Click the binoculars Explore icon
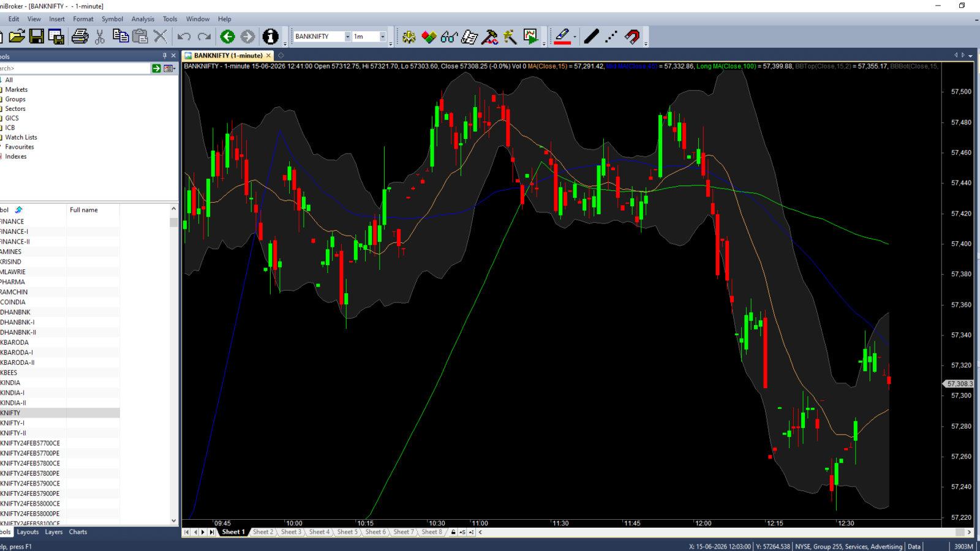This screenshot has height=551, width=980. tap(449, 37)
